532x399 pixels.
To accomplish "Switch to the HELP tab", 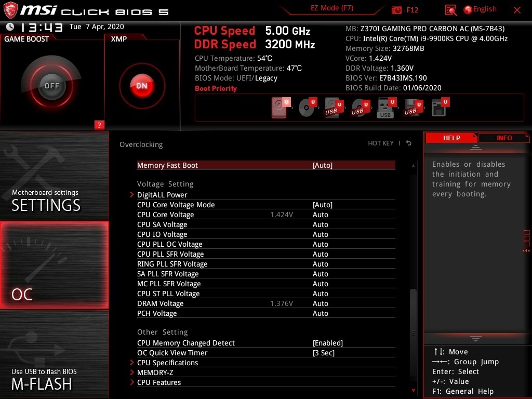I will [x=451, y=138].
